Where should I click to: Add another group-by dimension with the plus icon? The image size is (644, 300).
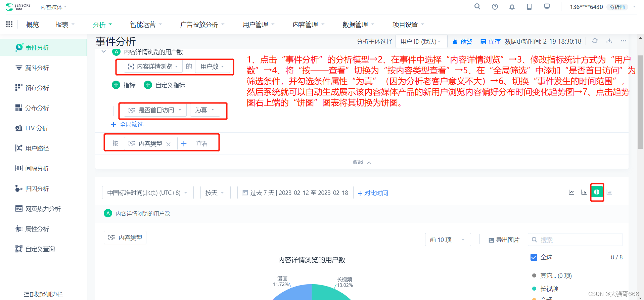[184, 144]
